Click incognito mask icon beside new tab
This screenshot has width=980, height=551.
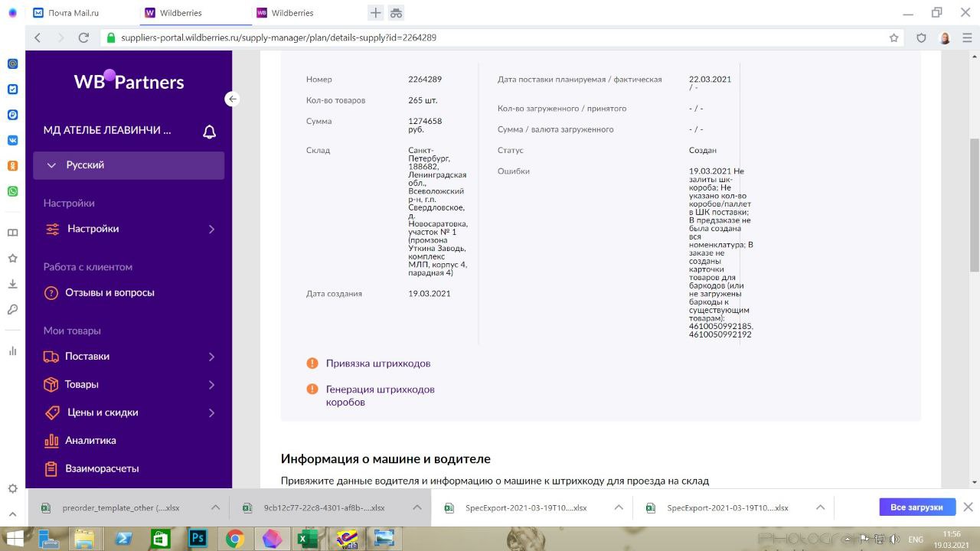point(396,13)
